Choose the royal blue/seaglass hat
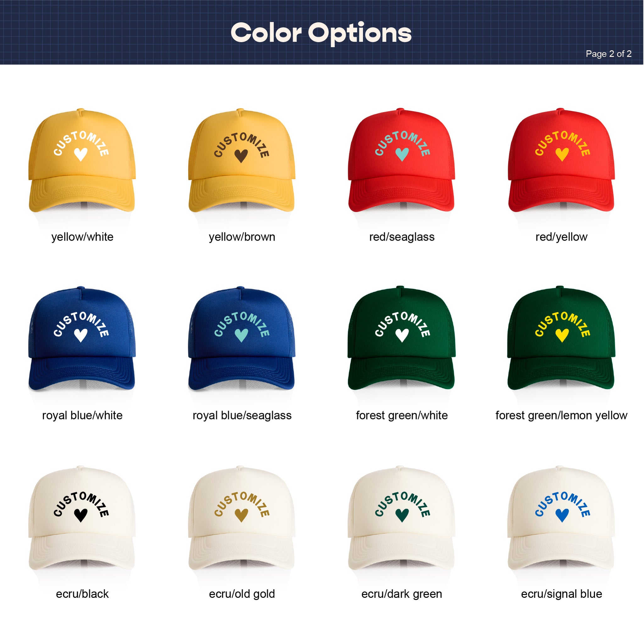644x644 pixels. click(242, 338)
